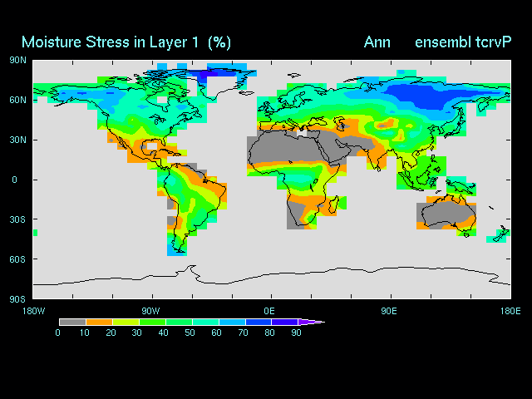The width and height of the screenshot is (532, 399).
Task: Click the 90W longitude axis label
Action: 150,311
